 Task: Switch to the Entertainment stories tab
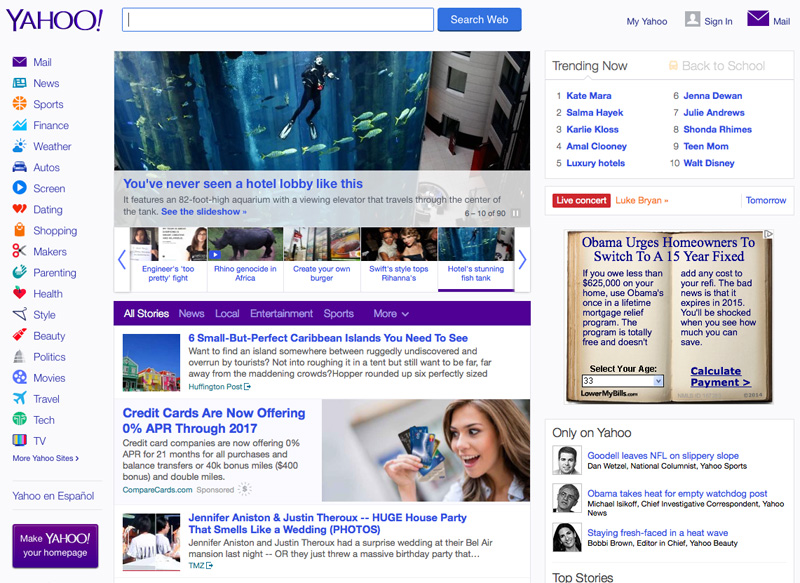pos(281,314)
